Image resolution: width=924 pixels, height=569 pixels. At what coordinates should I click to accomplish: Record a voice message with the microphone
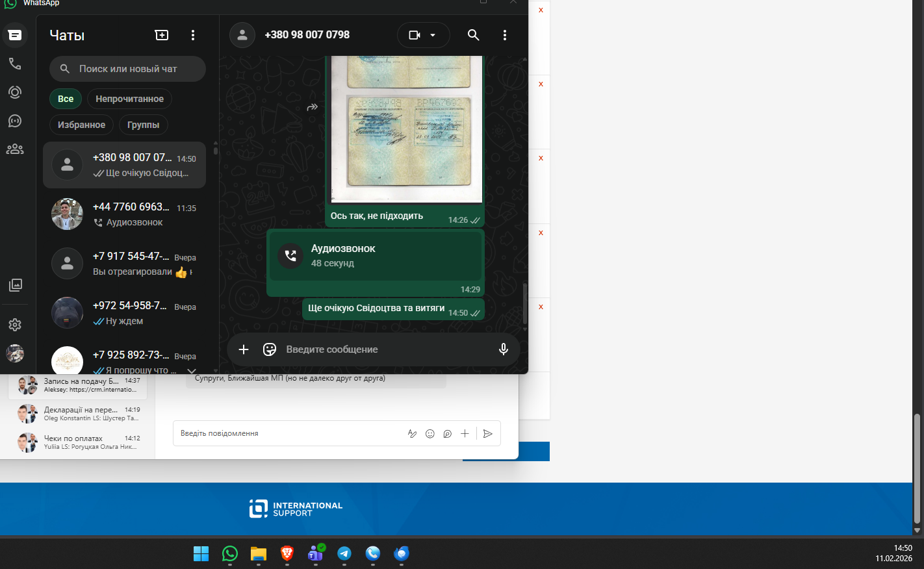(504, 349)
